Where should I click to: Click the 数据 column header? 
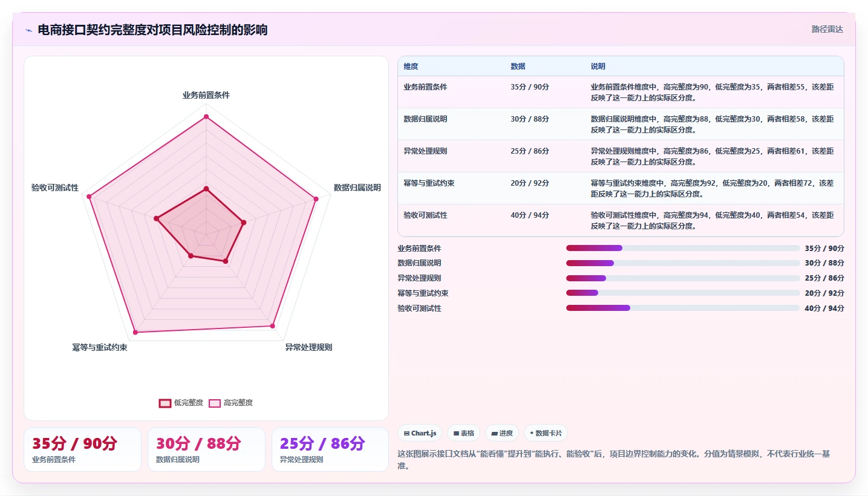[518, 67]
